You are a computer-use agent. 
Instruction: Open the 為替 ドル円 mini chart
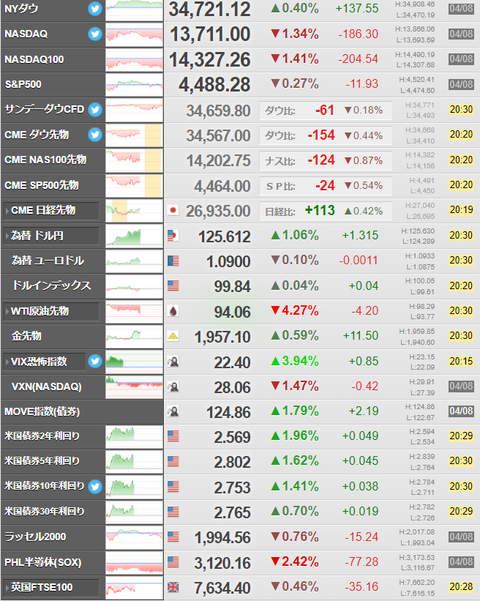tap(134, 235)
